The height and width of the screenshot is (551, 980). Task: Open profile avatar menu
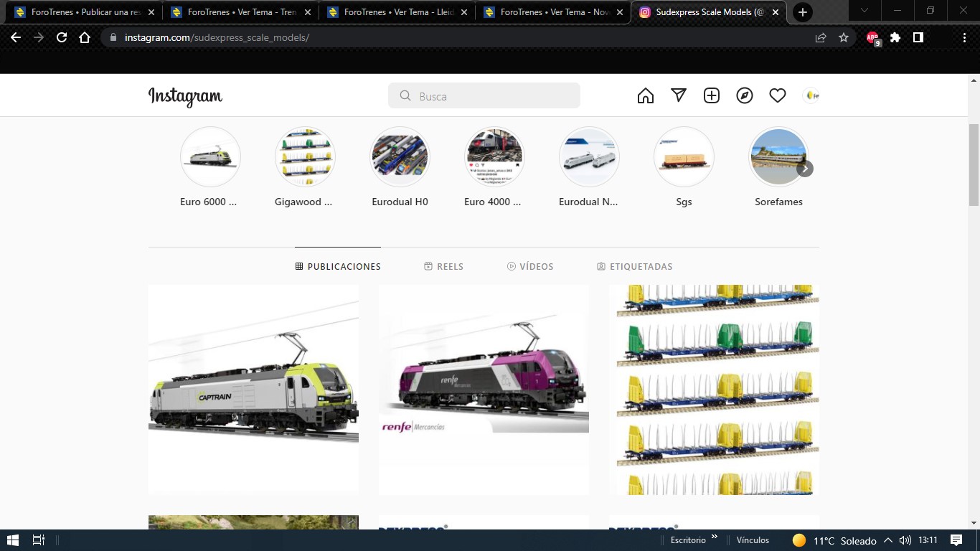[811, 95]
